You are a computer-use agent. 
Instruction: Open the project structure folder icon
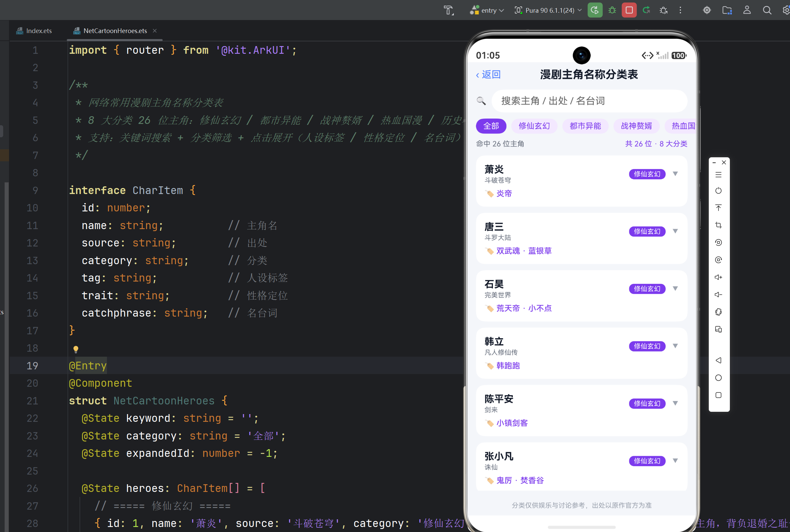coord(727,10)
